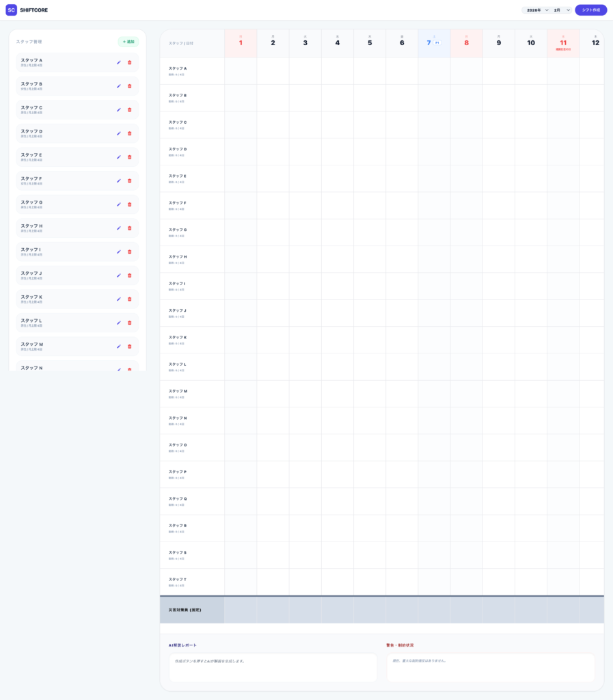The height and width of the screenshot is (700, 613).
Task: Remove スタッフ J via trash icon
Action: (x=129, y=275)
